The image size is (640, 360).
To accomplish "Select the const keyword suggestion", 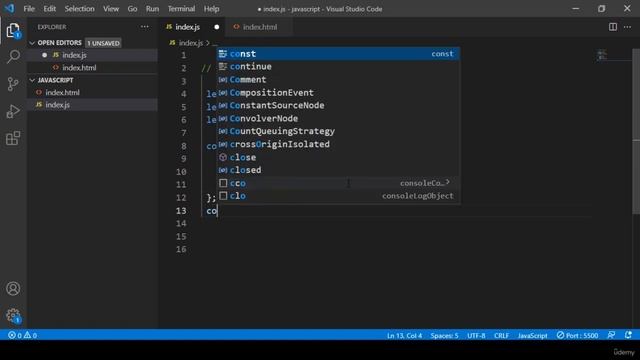I will click(338, 54).
